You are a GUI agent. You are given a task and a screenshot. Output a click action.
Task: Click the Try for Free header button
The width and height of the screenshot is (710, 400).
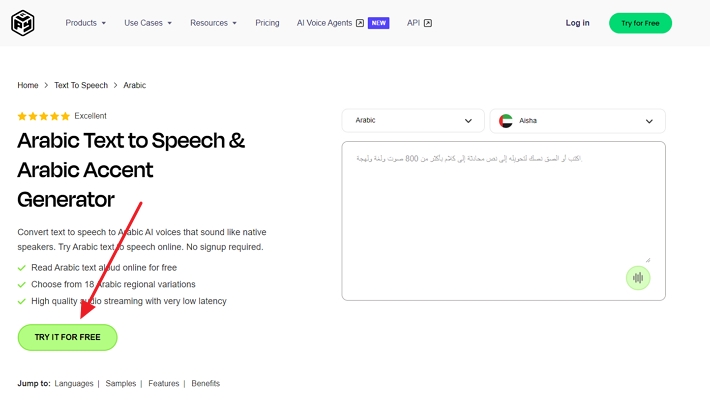(640, 23)
